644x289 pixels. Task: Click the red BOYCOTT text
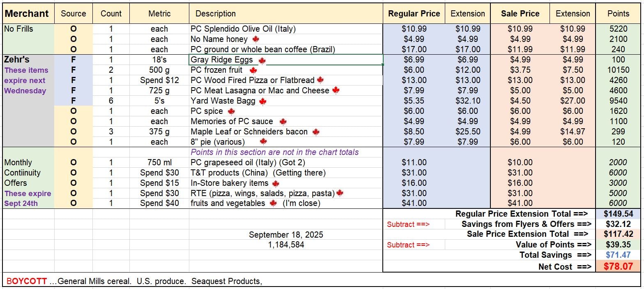click(26, 281)
